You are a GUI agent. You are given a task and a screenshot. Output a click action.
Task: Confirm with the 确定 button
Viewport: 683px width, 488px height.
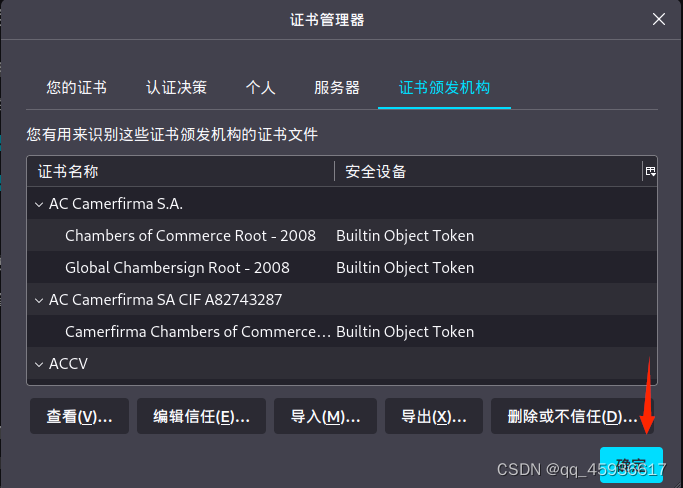coord(631,464)
